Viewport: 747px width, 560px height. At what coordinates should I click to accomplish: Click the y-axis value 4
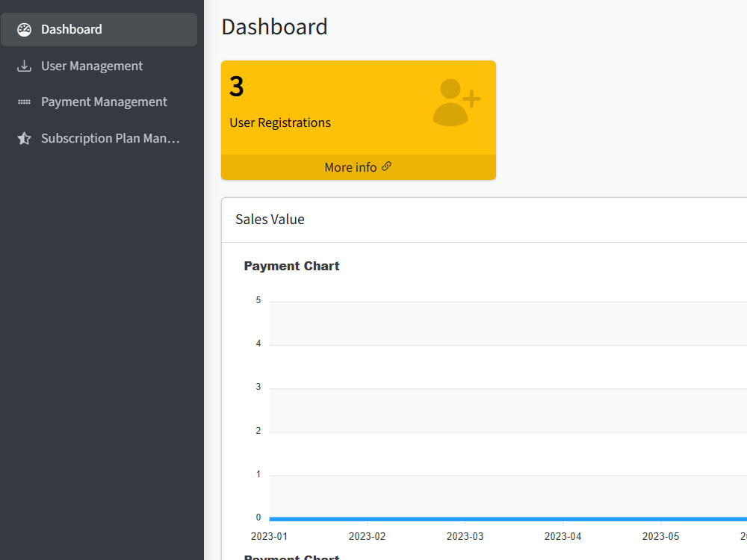[x=258, y=343]
